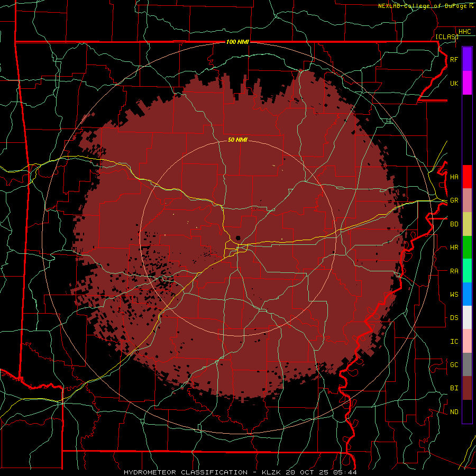The image size is (476, 476).
Task: Click the IC light pink swatch
Action: coord(467,341)
